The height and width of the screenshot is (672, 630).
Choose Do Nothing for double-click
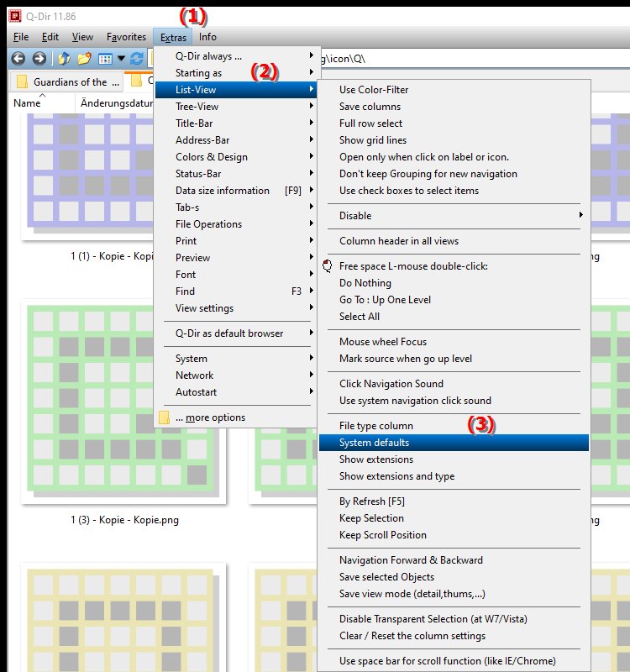pyautogui.click(x=454, y=283)
